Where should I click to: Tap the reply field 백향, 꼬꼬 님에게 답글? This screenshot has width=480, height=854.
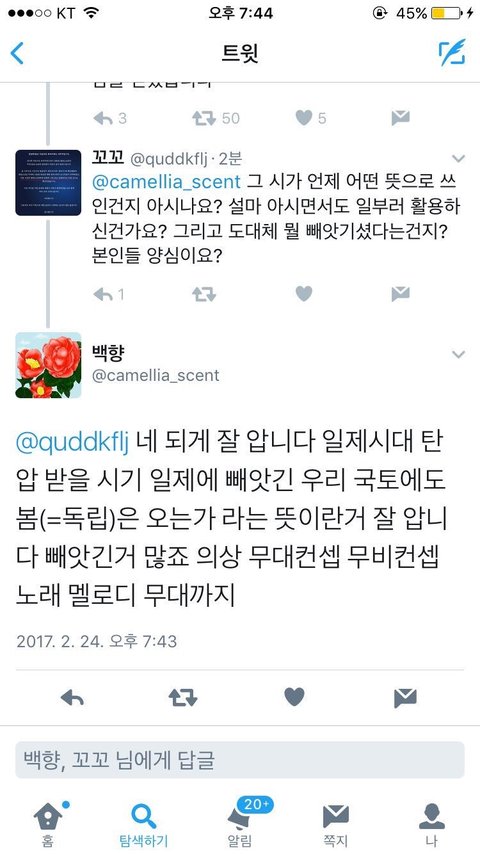[240, 760]
